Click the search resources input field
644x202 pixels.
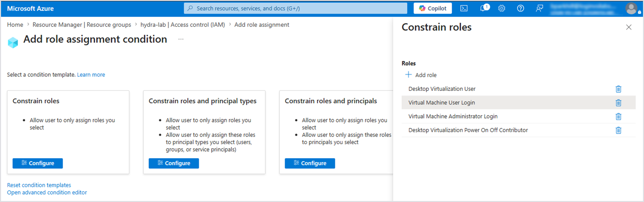click(295, 8)
